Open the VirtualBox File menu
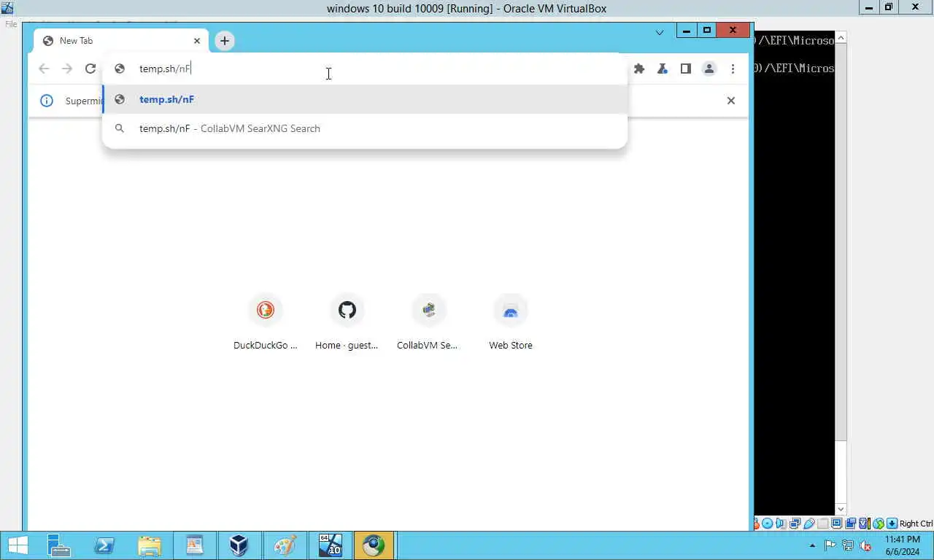The image size is (934, 560). [11, 24]
